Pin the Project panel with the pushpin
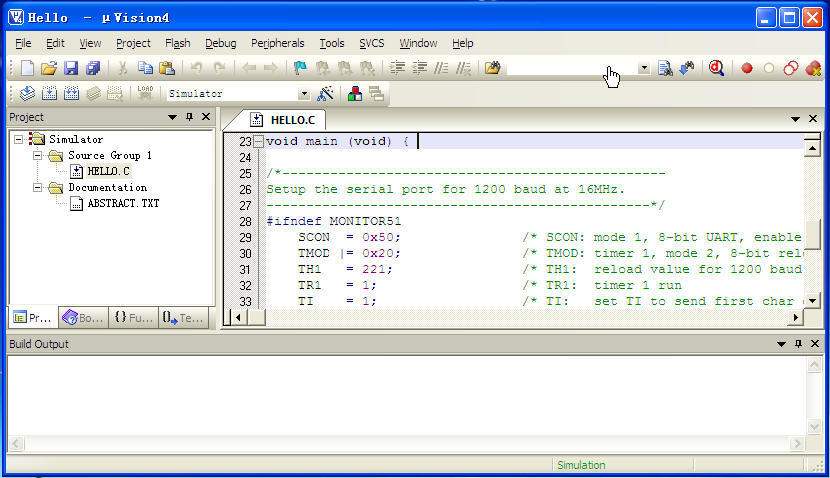The height and width of the screenshot is (478, 830). coord(189,117)
